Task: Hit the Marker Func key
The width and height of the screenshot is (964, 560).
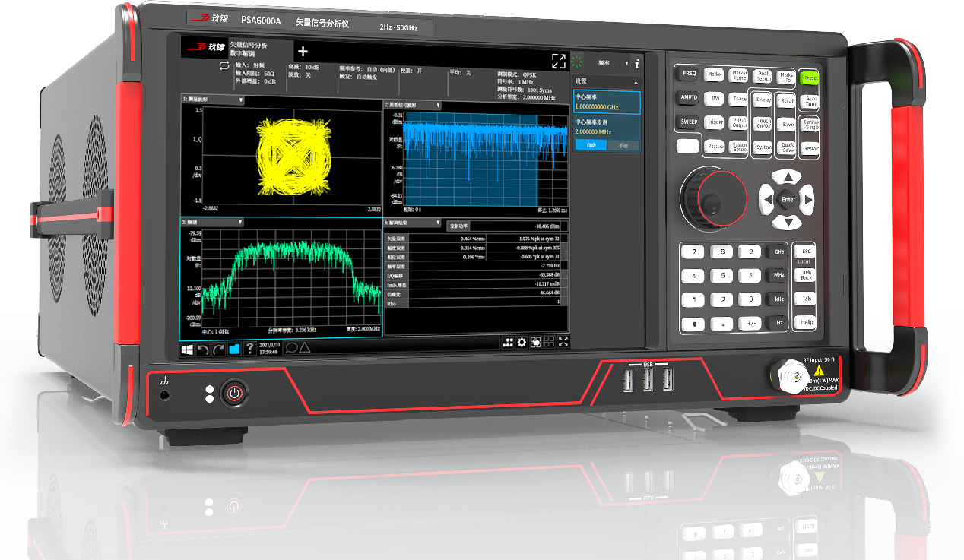Action: click(739, 75)
